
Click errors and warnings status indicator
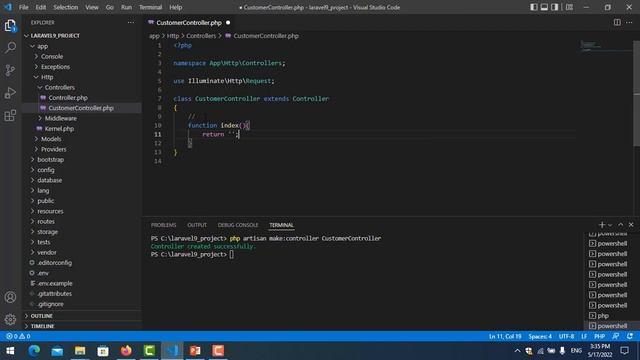point(18,336)
